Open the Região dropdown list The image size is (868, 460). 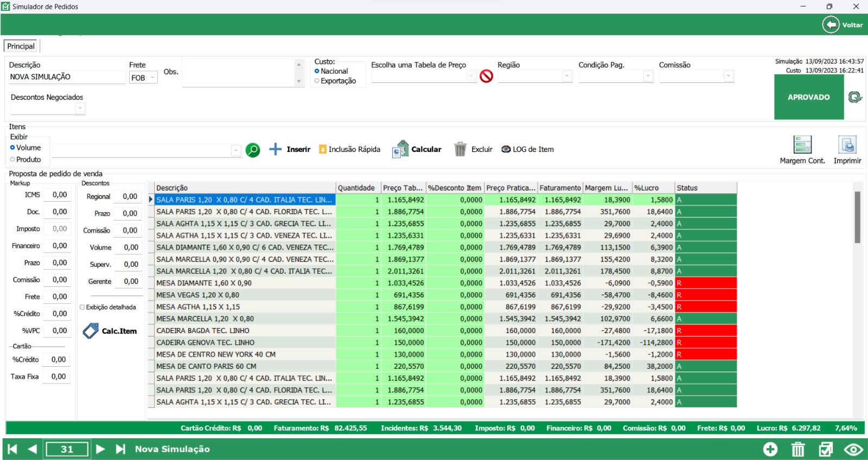click(x=567, y=76)
